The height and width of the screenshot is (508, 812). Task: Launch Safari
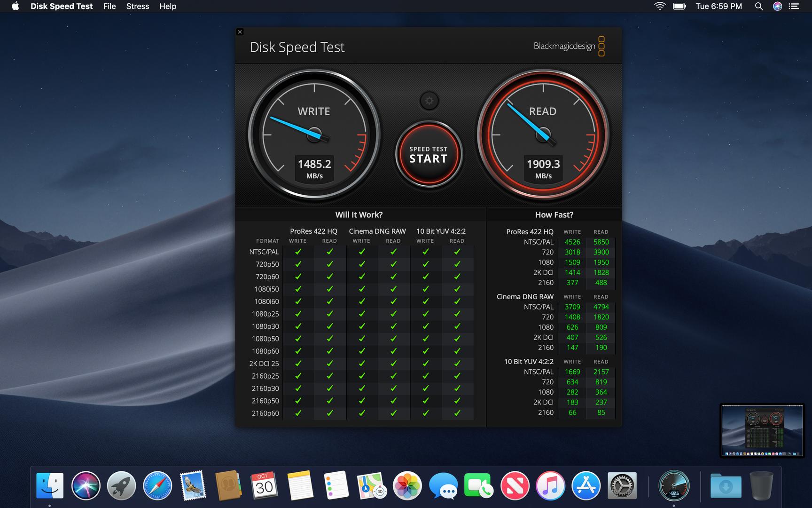(x=157, y=485)
